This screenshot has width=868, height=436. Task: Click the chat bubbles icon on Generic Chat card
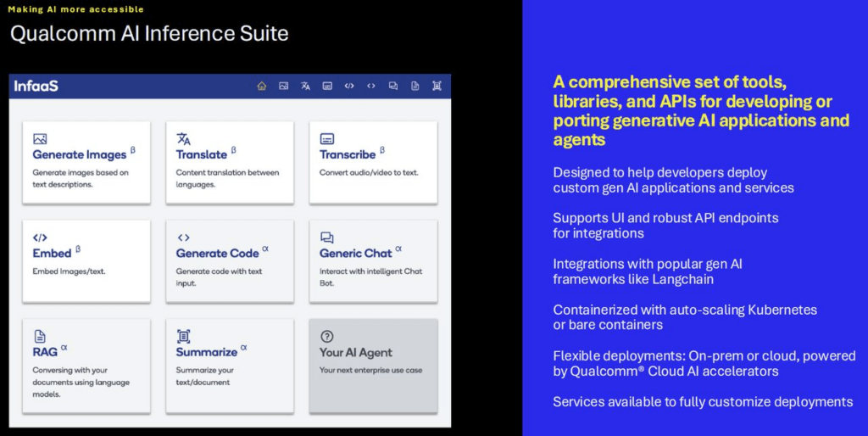[x=326, y=238]
